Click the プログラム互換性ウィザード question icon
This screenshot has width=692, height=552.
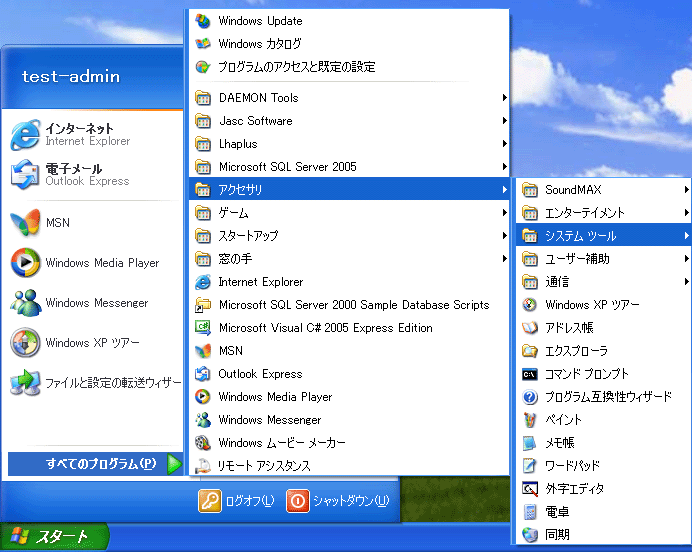click(x=530, y=397)
